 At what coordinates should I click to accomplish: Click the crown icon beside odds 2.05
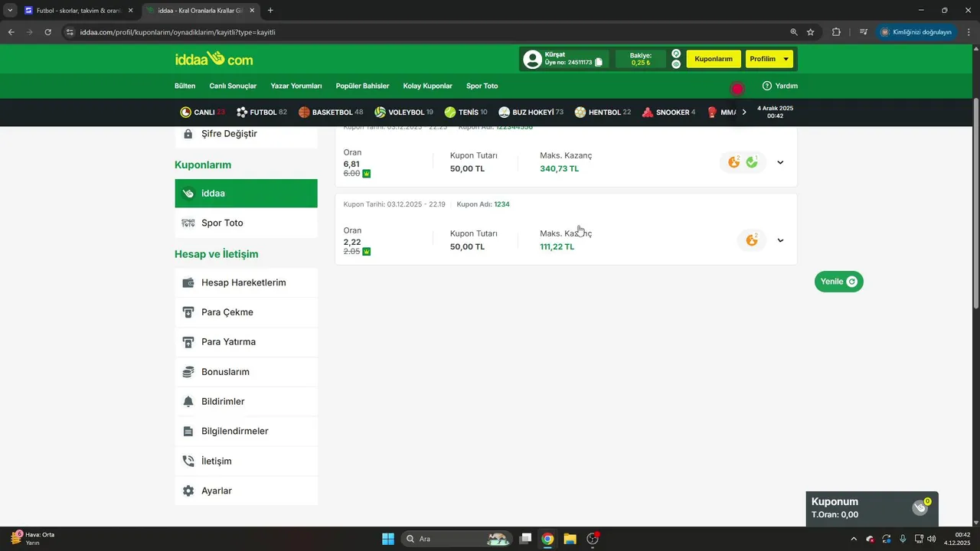[367, 252]
